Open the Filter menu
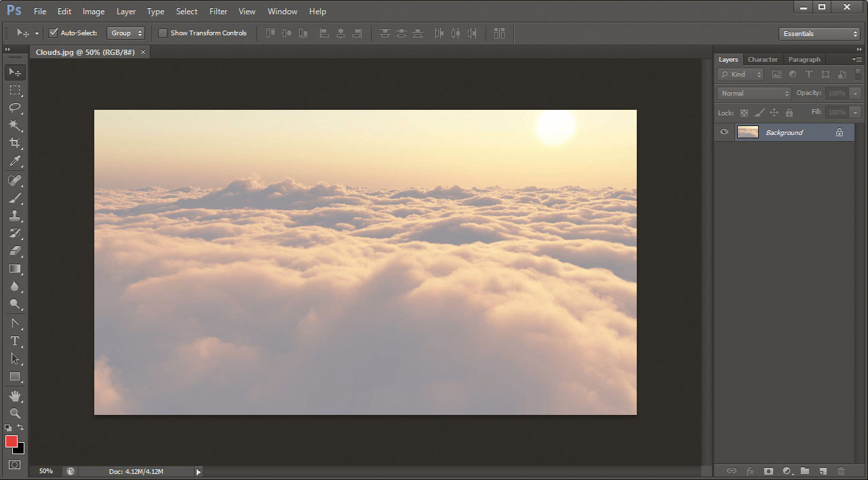Image resolution: width=868 pixels, height=480 pixels. (218, 12)
